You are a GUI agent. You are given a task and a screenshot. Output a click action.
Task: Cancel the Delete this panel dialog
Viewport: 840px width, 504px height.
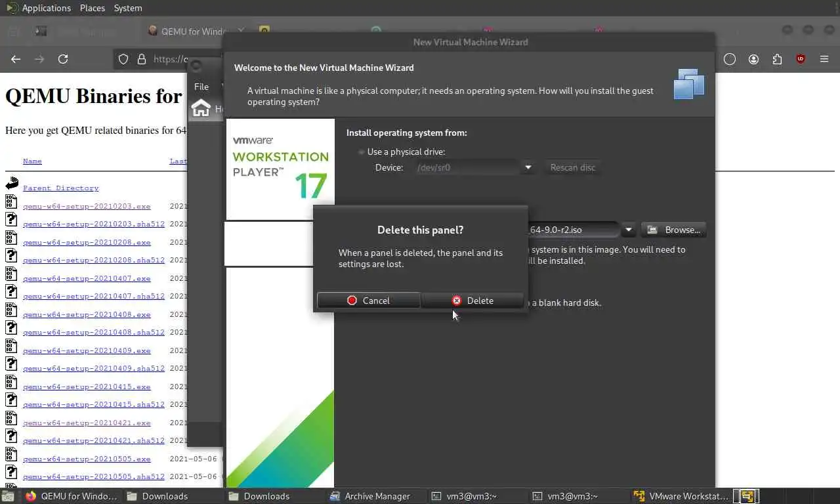click(368, 301)
